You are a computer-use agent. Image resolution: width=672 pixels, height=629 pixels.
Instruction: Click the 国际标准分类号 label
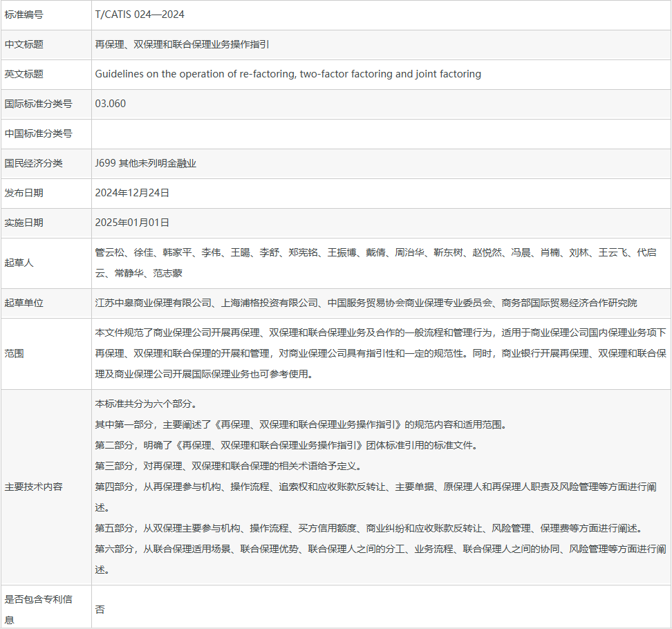(x=38, y=104)
